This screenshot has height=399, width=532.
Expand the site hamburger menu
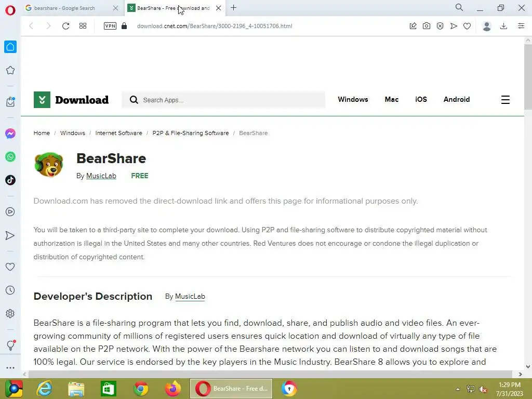click(x=505, y=100)
